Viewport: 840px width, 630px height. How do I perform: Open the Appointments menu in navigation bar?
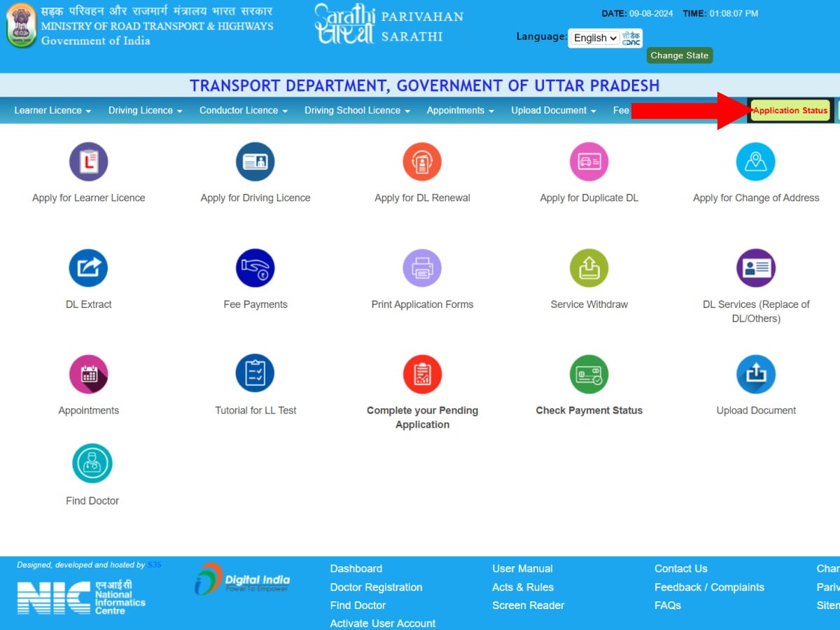[x=460, y=111]
